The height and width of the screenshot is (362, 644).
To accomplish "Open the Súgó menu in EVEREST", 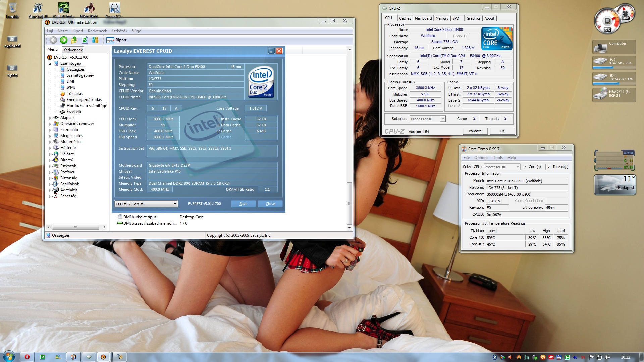I will tap(137, 31).
